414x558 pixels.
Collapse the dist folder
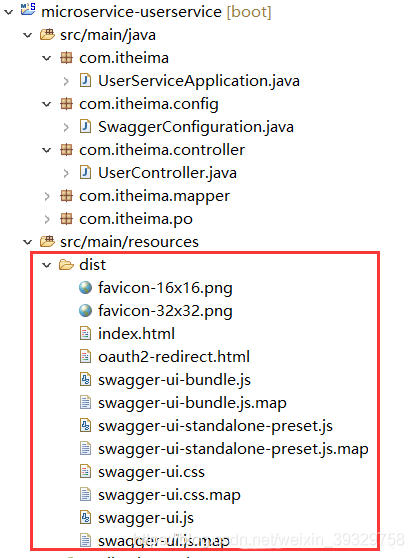coord(47,265)
